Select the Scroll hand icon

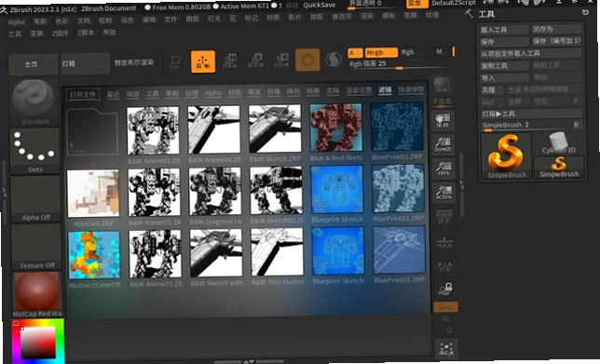(x=443, y=121)
